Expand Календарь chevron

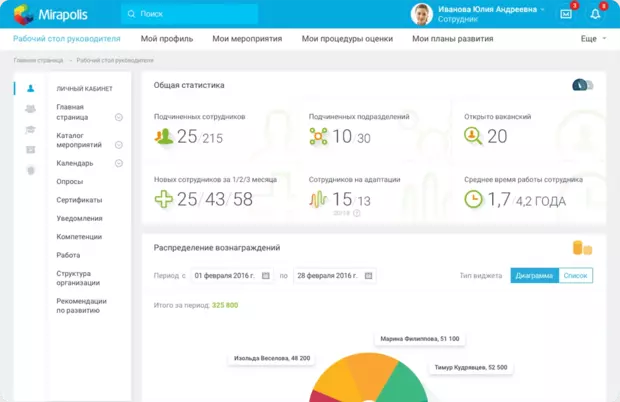119,163
